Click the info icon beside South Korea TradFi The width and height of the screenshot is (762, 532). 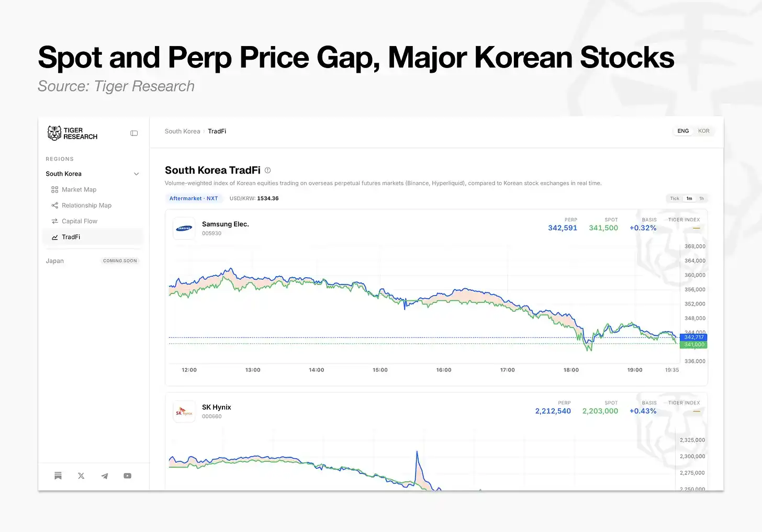pos(268,171)
